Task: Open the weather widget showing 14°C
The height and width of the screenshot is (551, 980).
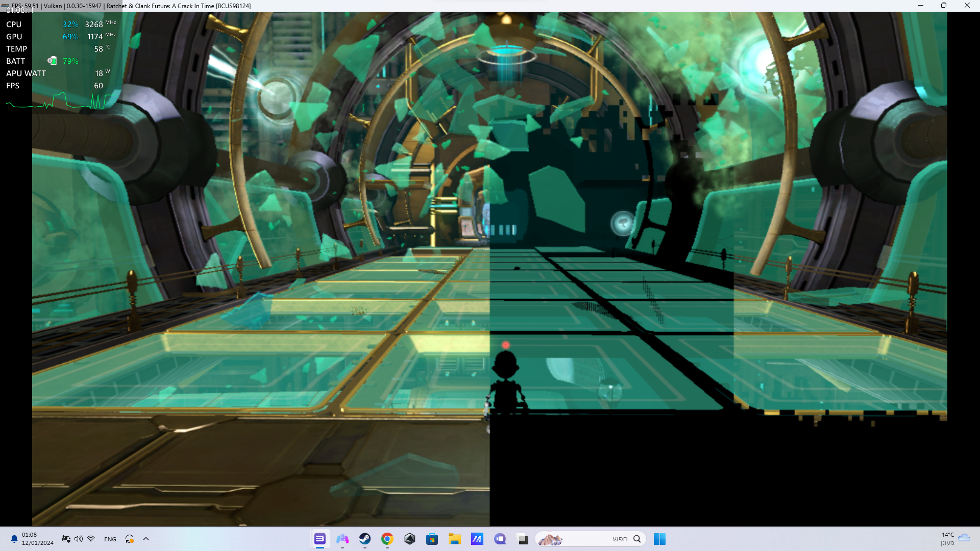Action: coord(954,539)
